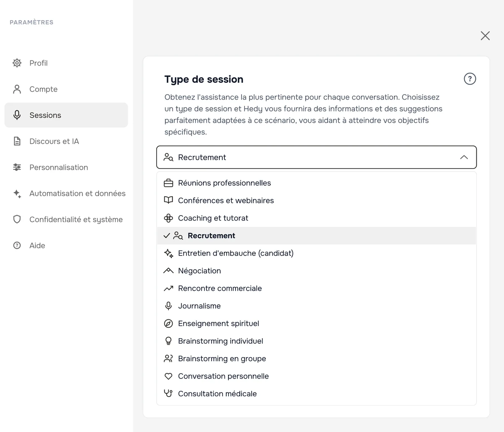The width and height of the screenshot is (504, 432).
Task: Select the Sessions sidebar item
Action: click(x=66, y=115)
